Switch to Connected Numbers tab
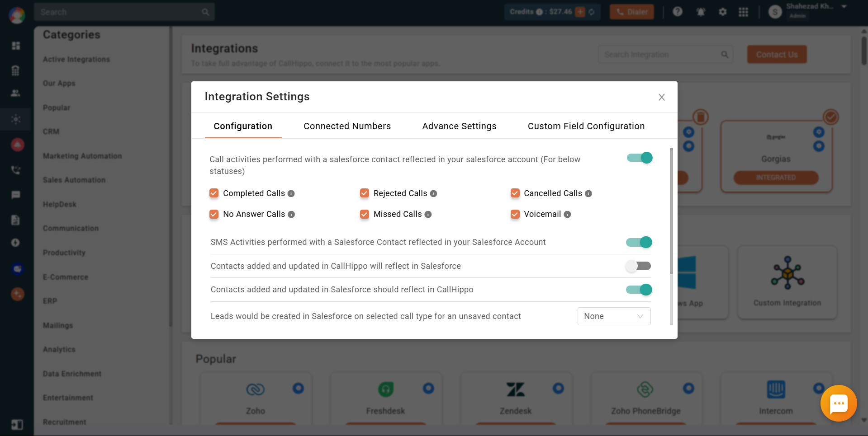Viewport: 868px width, 436px height. tap(347, 126)
